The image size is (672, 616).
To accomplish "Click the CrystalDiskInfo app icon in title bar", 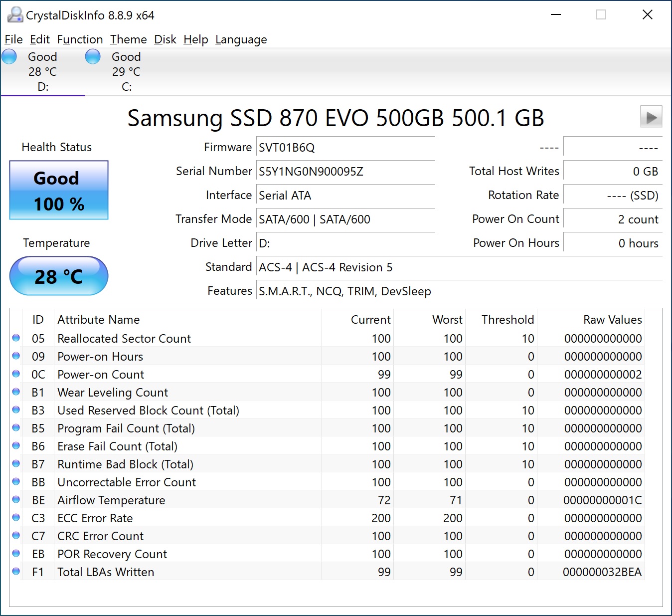I will (x=15, y=15).
